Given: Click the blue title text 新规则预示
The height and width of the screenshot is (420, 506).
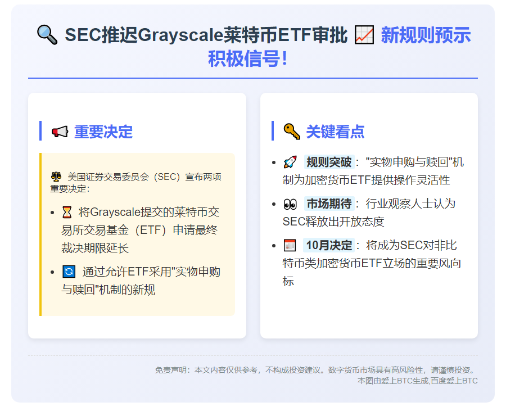Looking at the screenshot, I should (426, 35).
